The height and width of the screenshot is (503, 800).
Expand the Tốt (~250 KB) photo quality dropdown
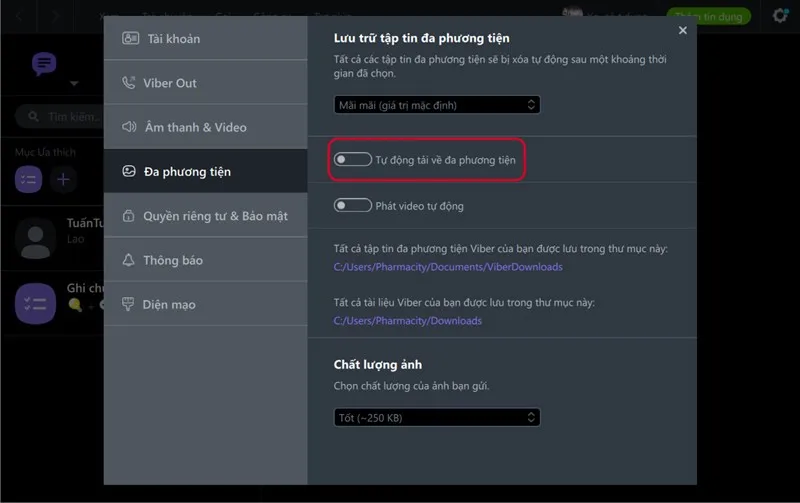point(436,417)
